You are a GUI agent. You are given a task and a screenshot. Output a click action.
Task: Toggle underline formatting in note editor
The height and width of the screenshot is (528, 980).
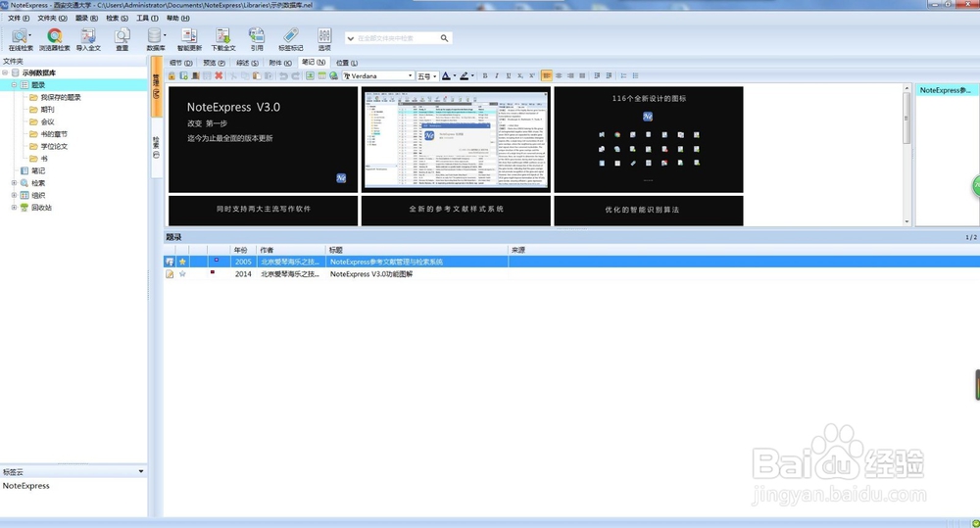[x=509, y=75]
